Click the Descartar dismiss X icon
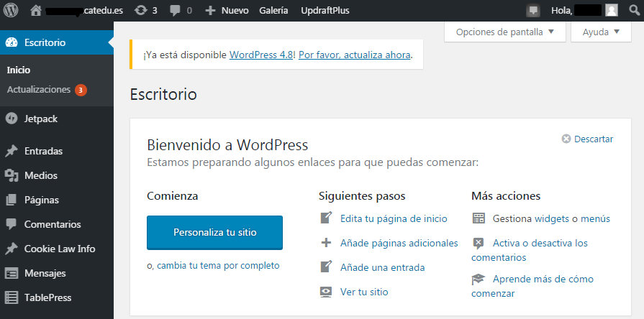Image resolution: width=644 pixels, height=319 pixels. click(x=566, y=139)
